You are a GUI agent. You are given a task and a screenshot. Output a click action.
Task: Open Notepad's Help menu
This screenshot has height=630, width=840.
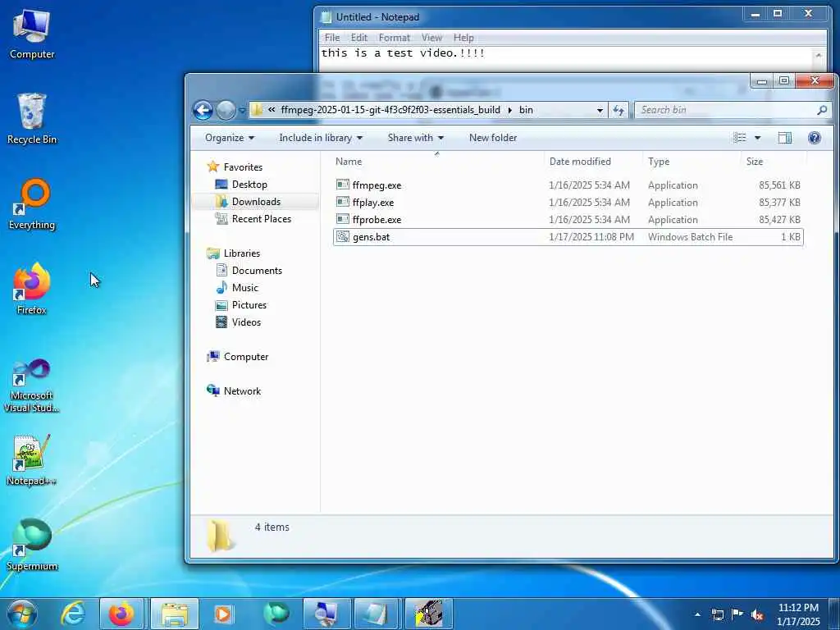point(463,38)
